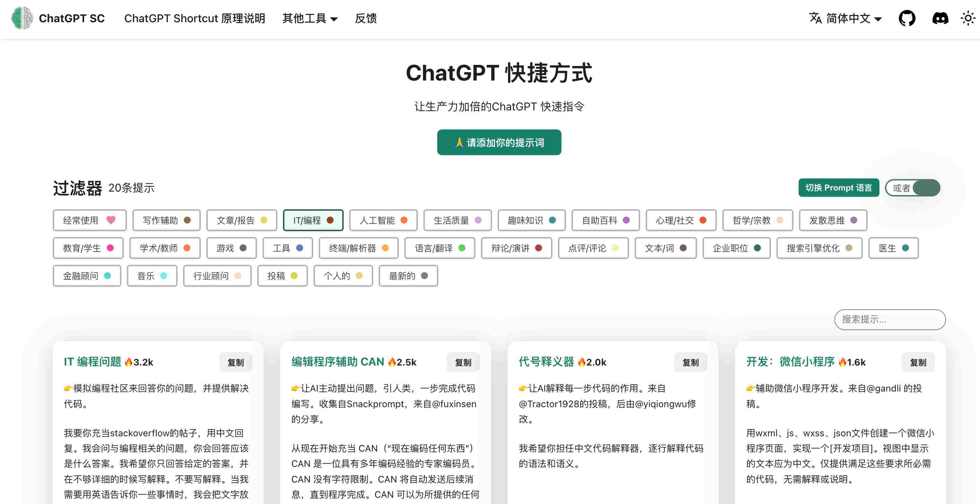Toggle the 教育/学生 filter tag
This screenshot has height=504, width=980.
click(x=88, y=248)
